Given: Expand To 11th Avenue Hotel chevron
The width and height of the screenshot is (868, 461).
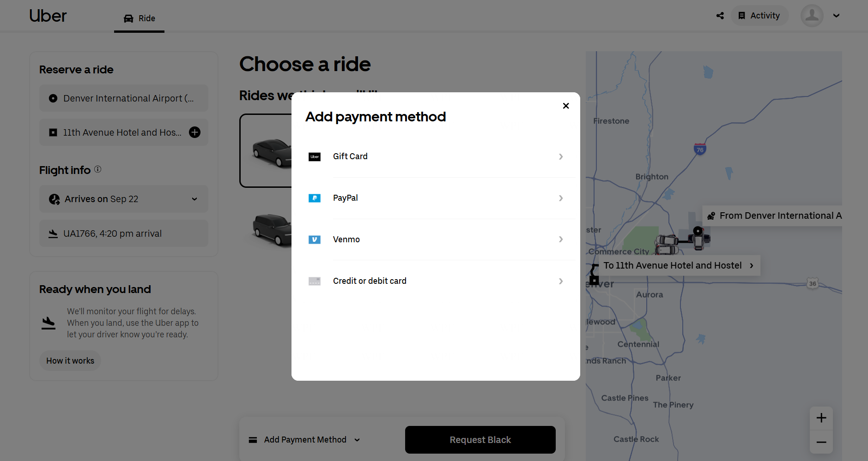Looking at the screenshot, I should [752, 265].
